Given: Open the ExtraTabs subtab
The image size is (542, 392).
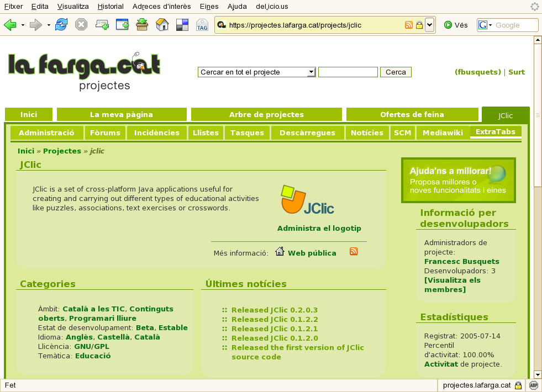Looking at the screenshot, I should [x=496, y=131].
